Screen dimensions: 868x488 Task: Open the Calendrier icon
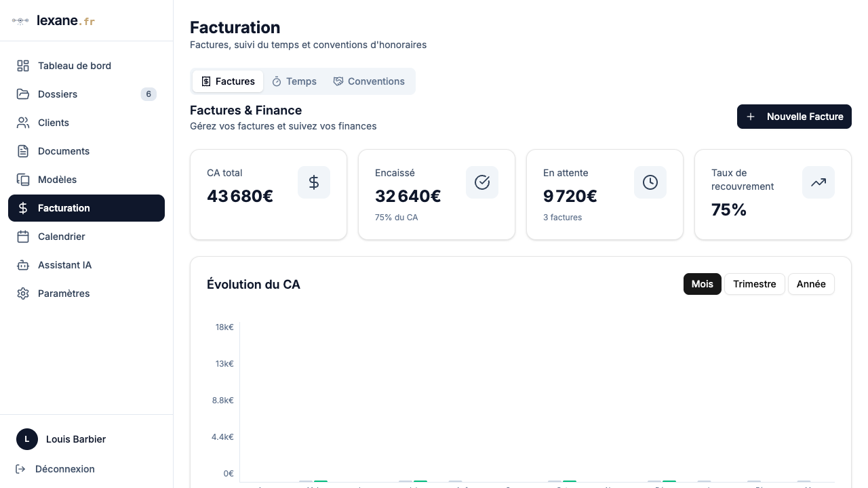[22, 236]
